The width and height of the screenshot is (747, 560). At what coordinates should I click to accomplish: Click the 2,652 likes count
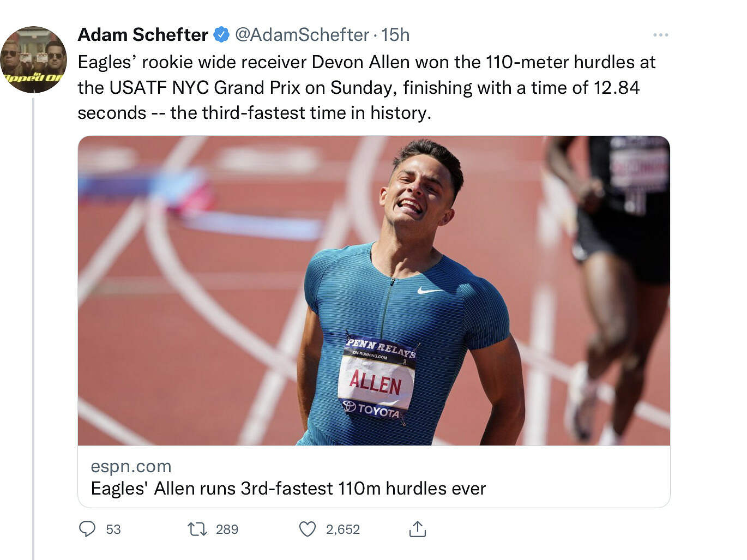point(343,529)
